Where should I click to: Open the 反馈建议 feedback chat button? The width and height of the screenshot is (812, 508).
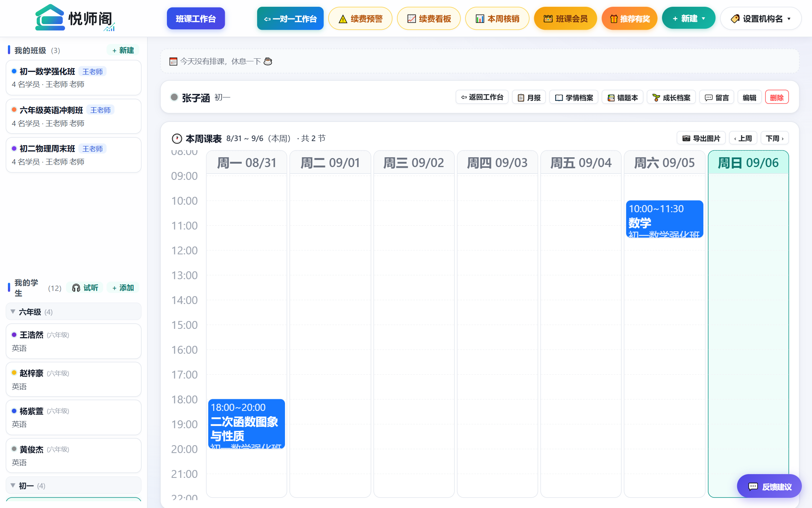(x=769, y=486)
